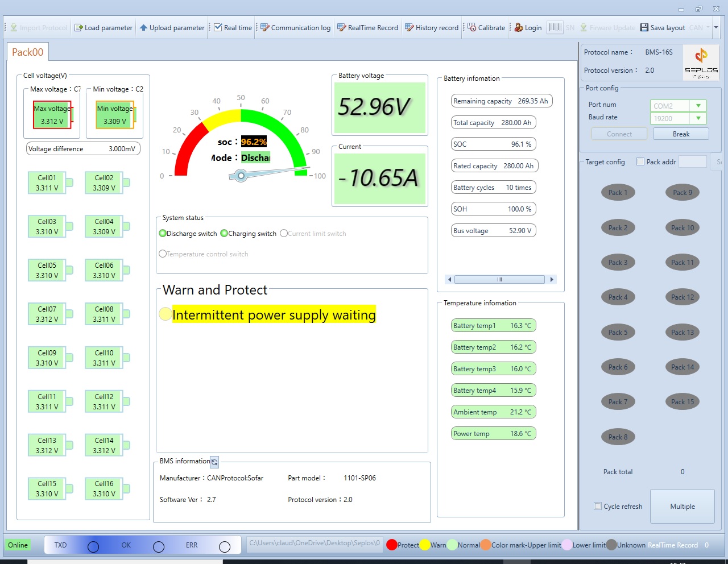Click the Connect button
The width and height of the screenshot is (728, 564).
coord(619,134)
